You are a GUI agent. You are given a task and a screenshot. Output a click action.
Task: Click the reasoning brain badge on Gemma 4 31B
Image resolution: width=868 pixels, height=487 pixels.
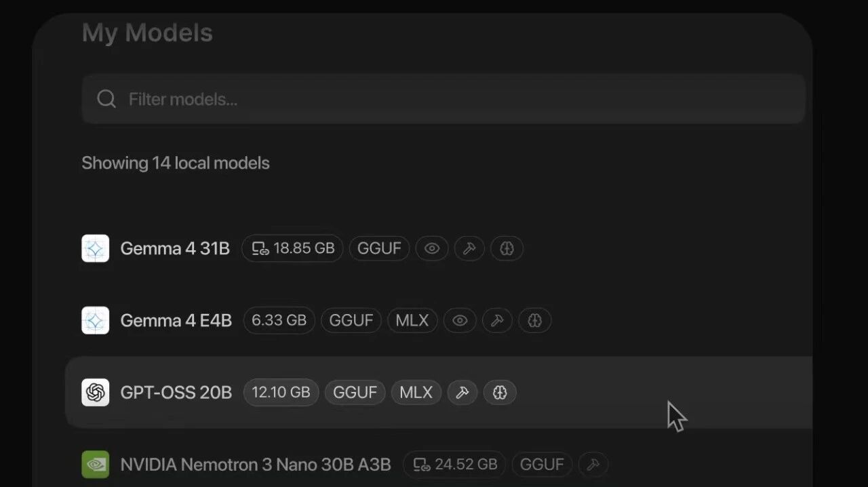(x=507, y=248)
